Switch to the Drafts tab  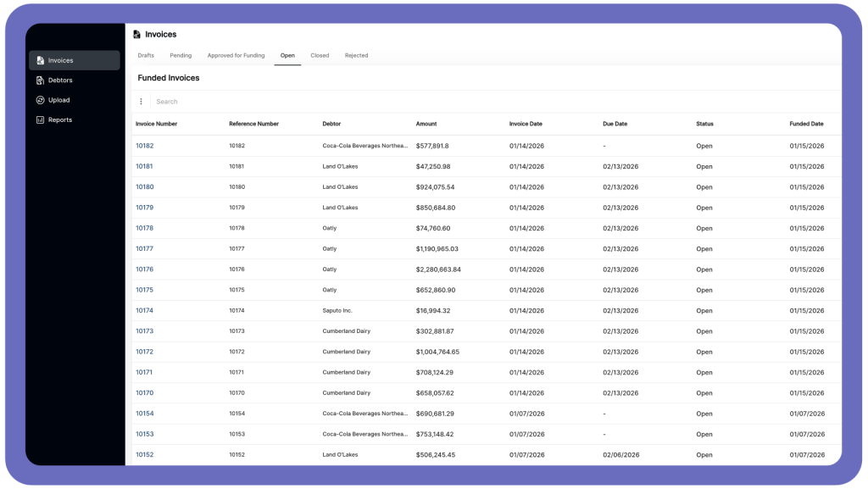[x=146, y=56]
